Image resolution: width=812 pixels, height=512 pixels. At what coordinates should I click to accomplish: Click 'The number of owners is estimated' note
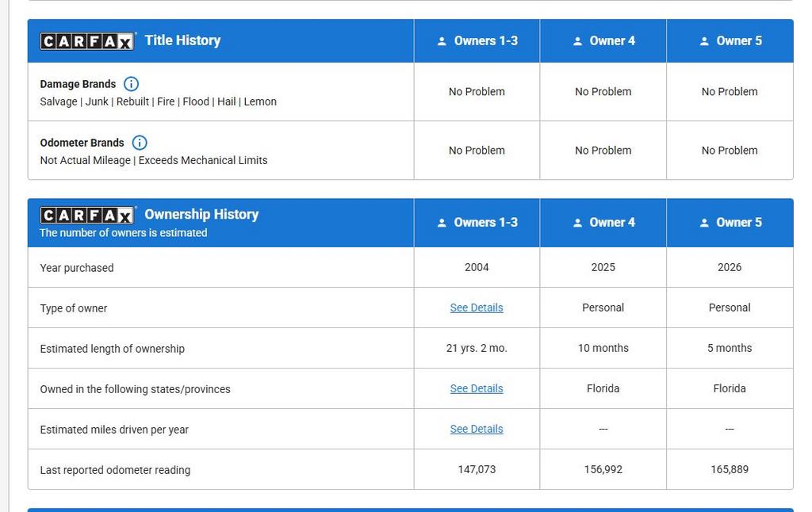click(123, 233)
